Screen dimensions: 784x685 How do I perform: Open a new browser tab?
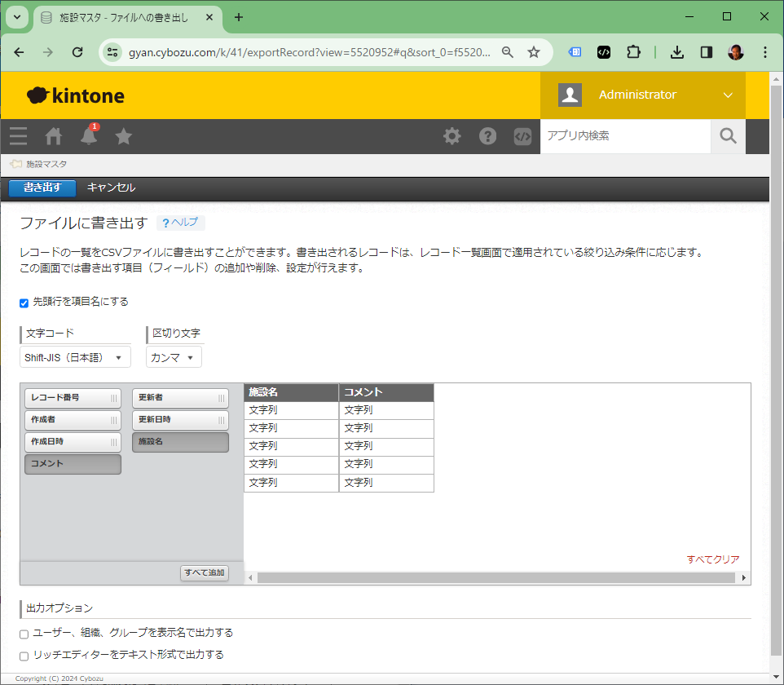[239, 17]
